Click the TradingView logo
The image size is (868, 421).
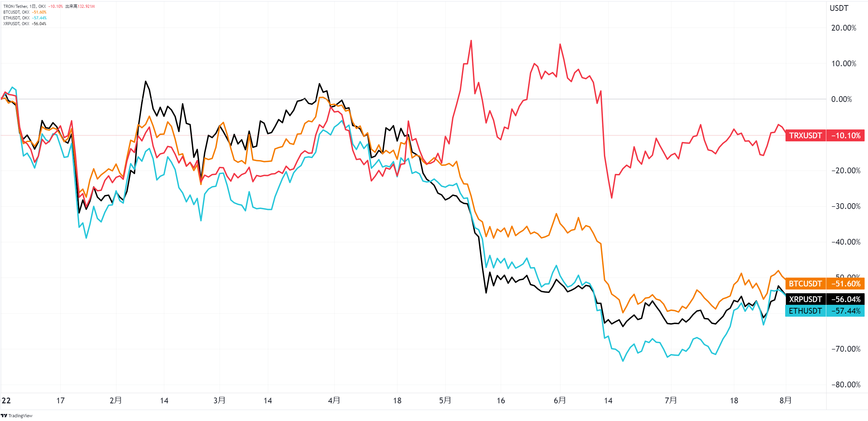(x=17, y=416)
